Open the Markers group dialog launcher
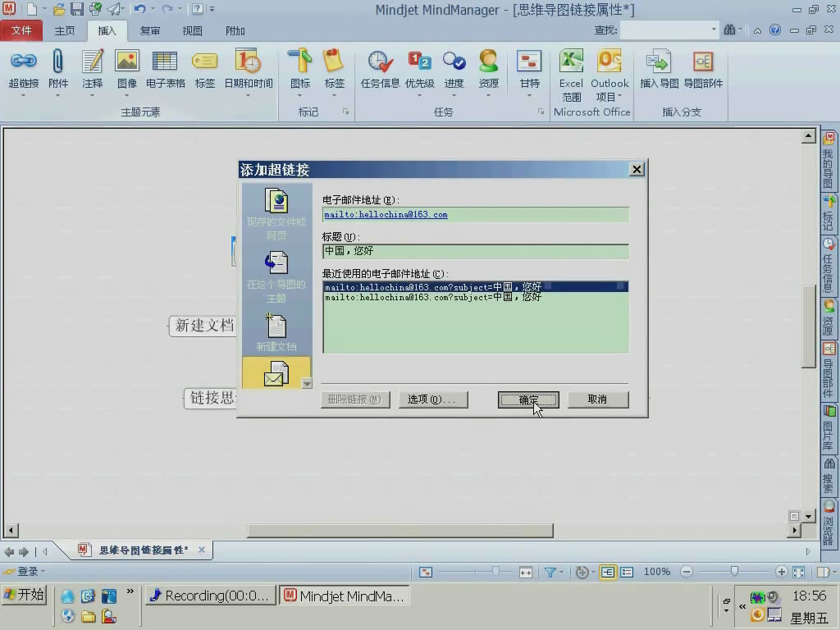Image resolution: width=840 pixels, height=630 pixels. click(346, 112)
